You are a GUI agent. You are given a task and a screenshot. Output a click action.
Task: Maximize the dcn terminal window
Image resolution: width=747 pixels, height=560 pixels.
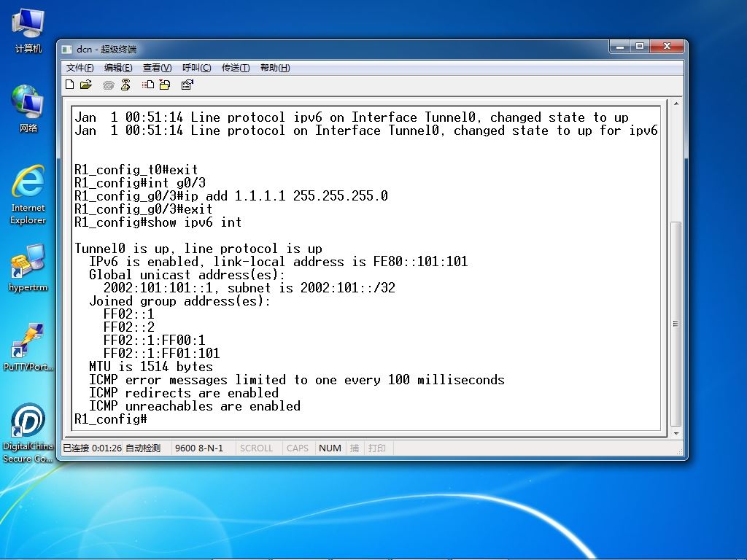[x=640, y=47]
